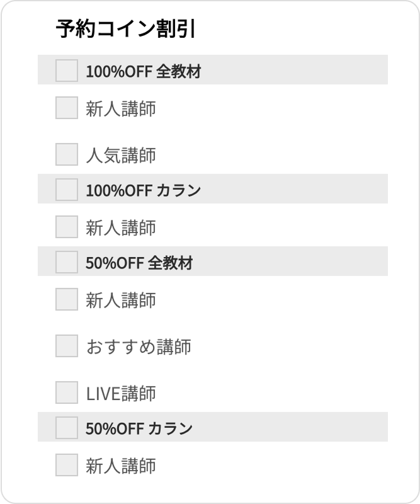Click the 50%OFF 全教材 group label
420x504 pixels.
click(x=139, y=262)
